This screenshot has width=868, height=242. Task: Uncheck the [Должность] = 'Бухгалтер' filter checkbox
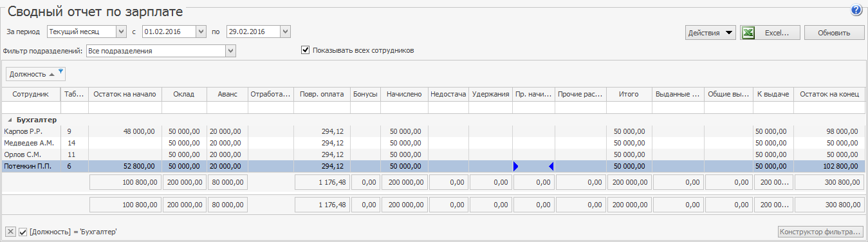[x=23, y=232]
